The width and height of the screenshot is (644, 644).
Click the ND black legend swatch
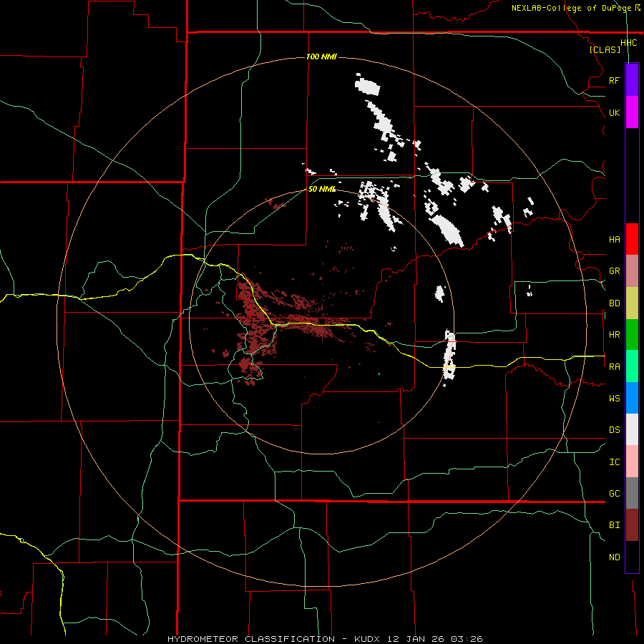[632, 557]
